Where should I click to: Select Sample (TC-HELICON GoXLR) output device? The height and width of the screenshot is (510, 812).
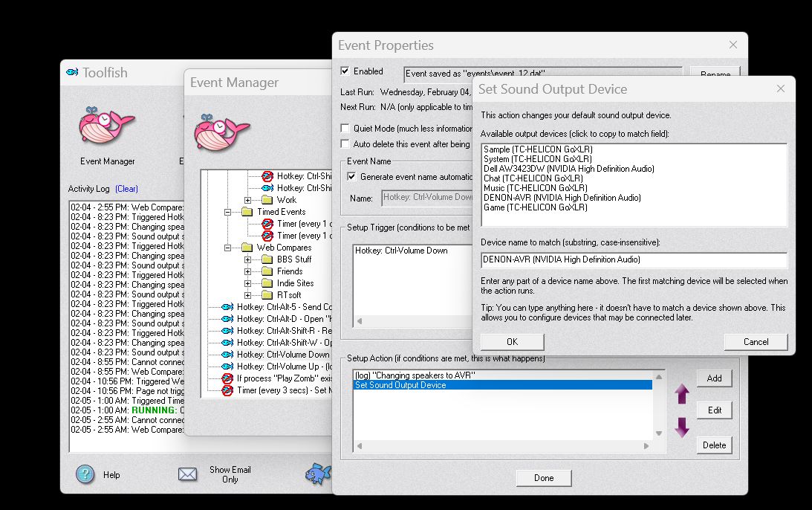538,149
